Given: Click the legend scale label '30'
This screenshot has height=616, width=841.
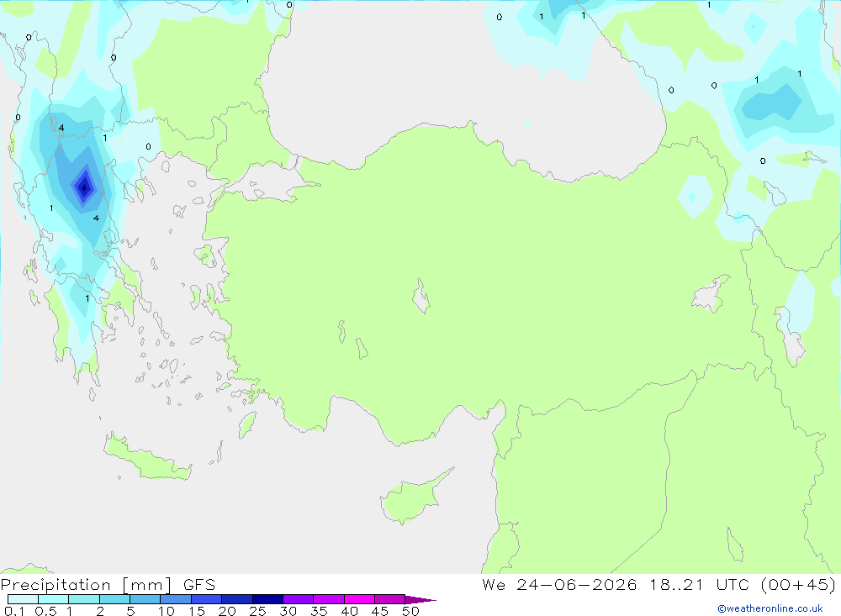Looking at the screenshot, I should 288,611.
